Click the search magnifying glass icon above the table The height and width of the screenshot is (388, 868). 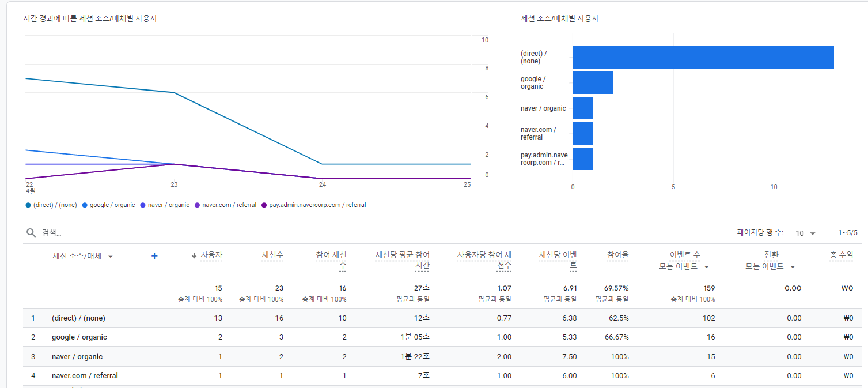tap(31, 232)
